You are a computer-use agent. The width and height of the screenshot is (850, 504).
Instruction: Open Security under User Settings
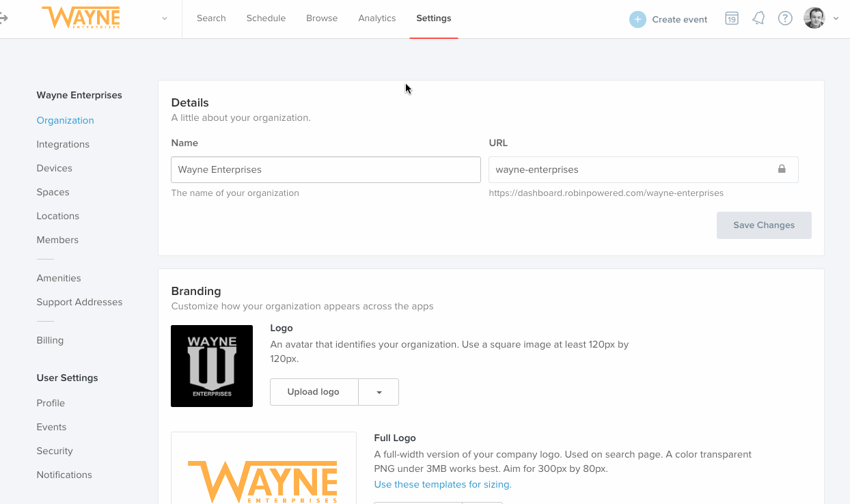pos(55,451)
